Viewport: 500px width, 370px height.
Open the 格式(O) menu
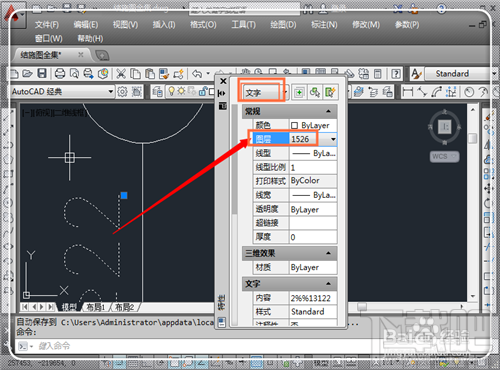pyautogui.click(x=203, y=25)
